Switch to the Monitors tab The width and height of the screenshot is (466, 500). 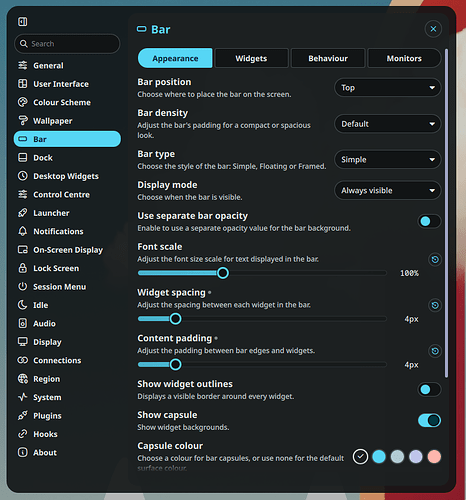pos(404,58)
